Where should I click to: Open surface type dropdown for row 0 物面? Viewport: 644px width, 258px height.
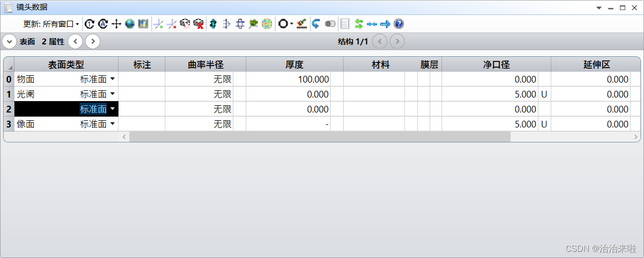113,79
